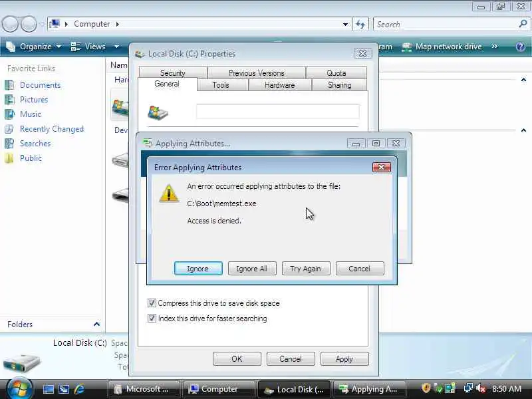This screenshot has height=399, width=532.
Task: Click the warning icon in error dialog
Action: click(x=169, y=193)
